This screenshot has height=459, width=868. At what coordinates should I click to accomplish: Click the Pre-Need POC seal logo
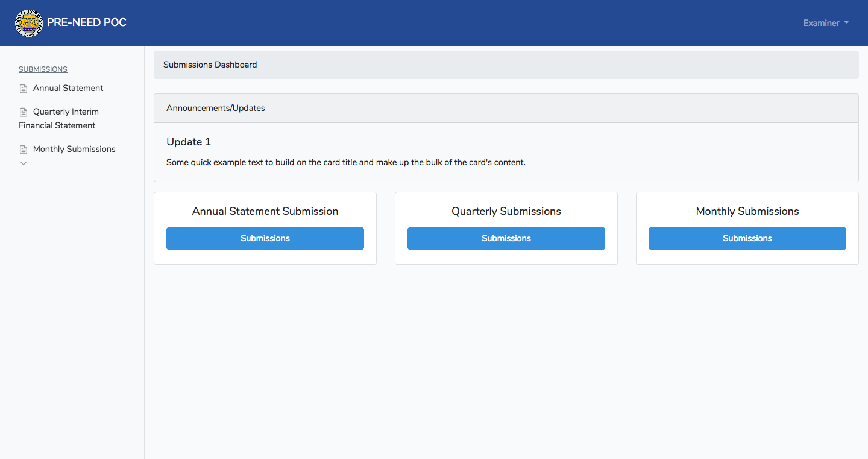(29, 23)
